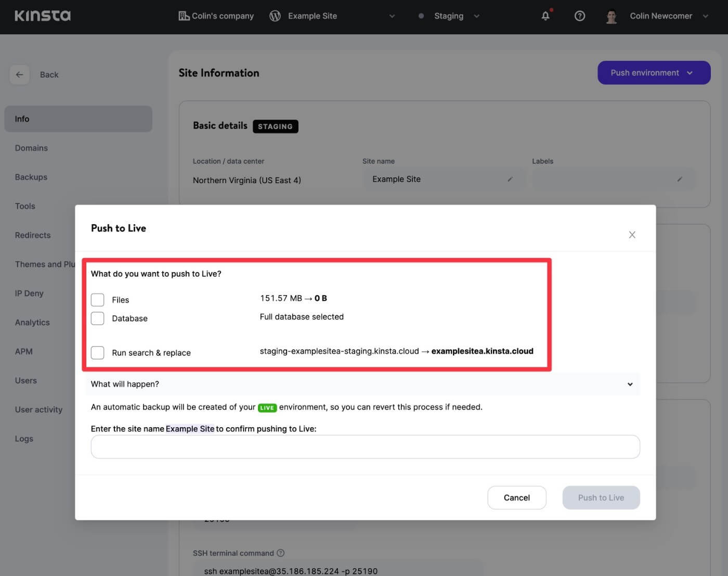This screenshot has width=728, height=576.
Task: Open IP Deny in the sidebar
Action: [29, 293]
